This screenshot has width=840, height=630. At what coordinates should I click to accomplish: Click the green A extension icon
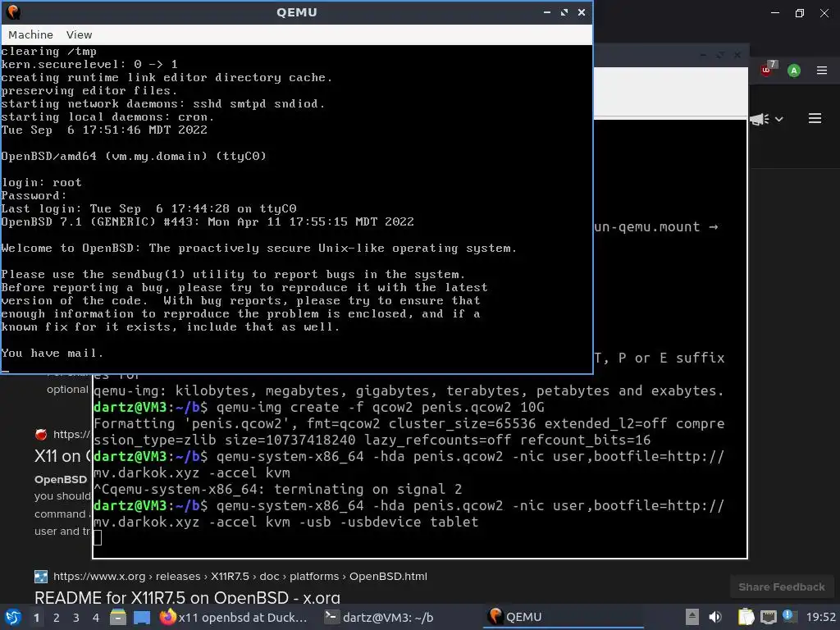(794, 71)
